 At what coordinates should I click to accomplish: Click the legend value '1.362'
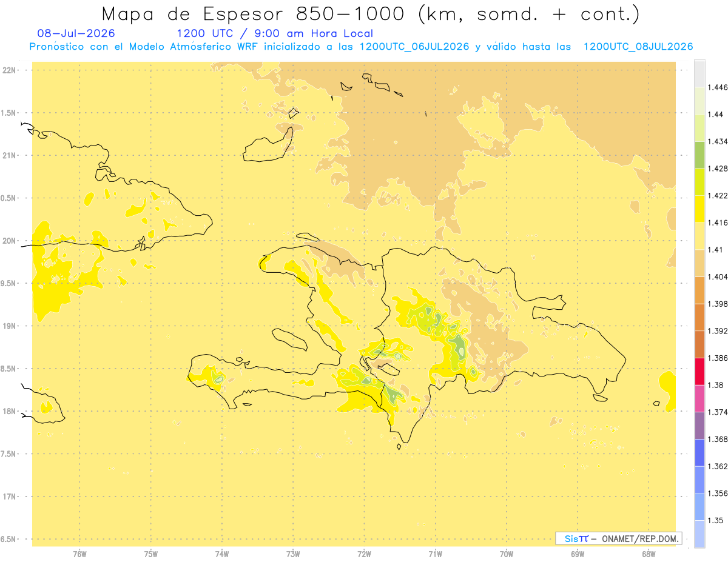pos(718,466)
